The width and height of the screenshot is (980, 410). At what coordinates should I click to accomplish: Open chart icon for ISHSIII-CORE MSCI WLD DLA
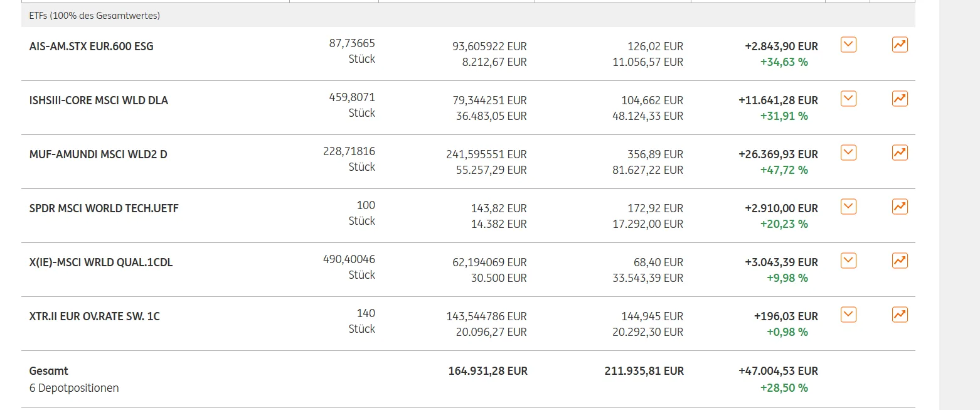pyautogui.click(x=900, y=99)
